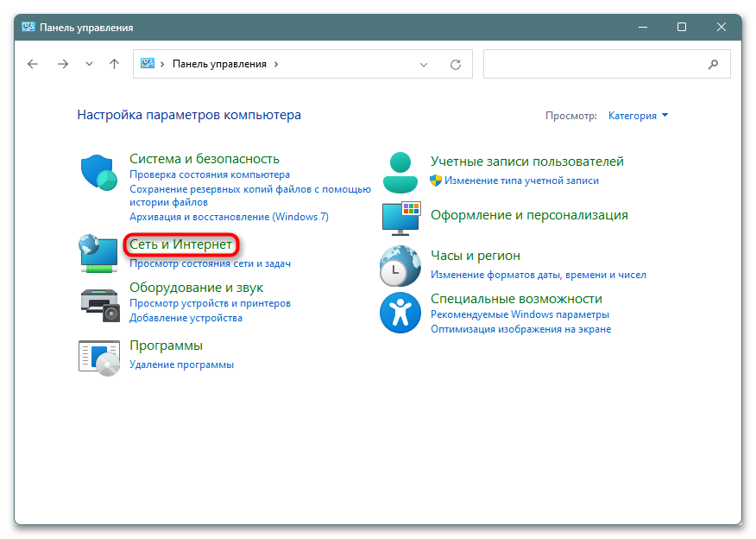Screen dimensions: 756x539
Task: Maximize the Control Panel window
Action: tap(682, 27)
